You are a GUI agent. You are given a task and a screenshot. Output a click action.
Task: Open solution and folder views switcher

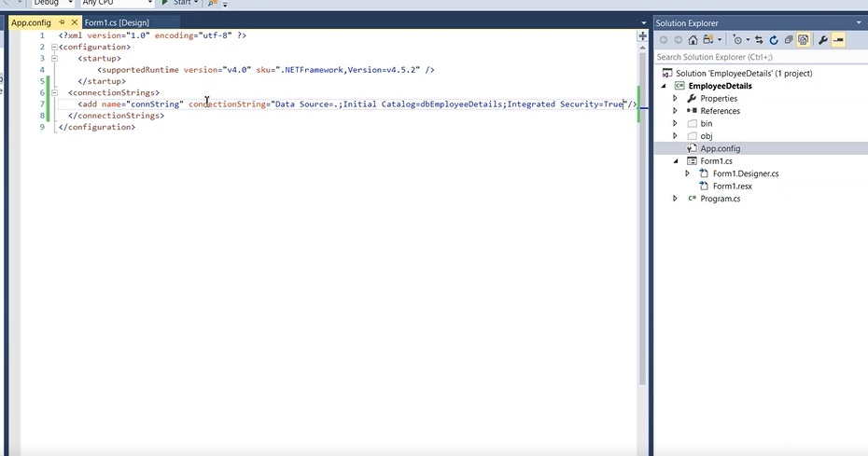tap(708, 40)
